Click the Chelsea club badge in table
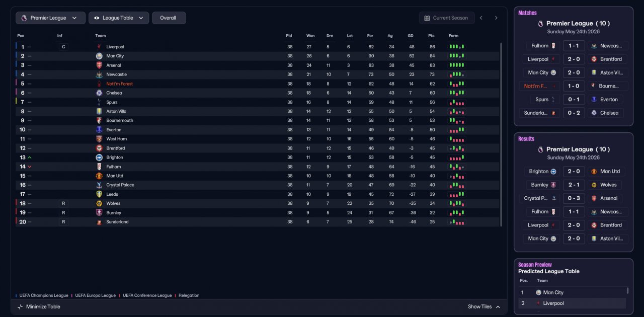644x317 pixels. click(99, 93)
